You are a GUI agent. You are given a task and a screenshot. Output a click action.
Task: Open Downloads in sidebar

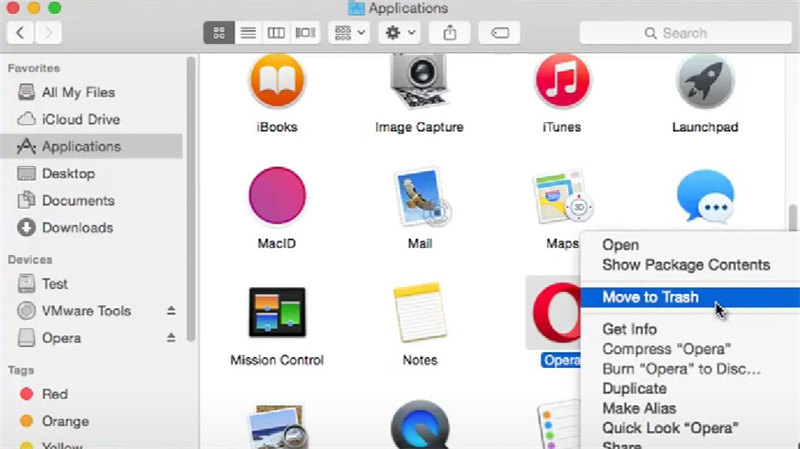92,228
